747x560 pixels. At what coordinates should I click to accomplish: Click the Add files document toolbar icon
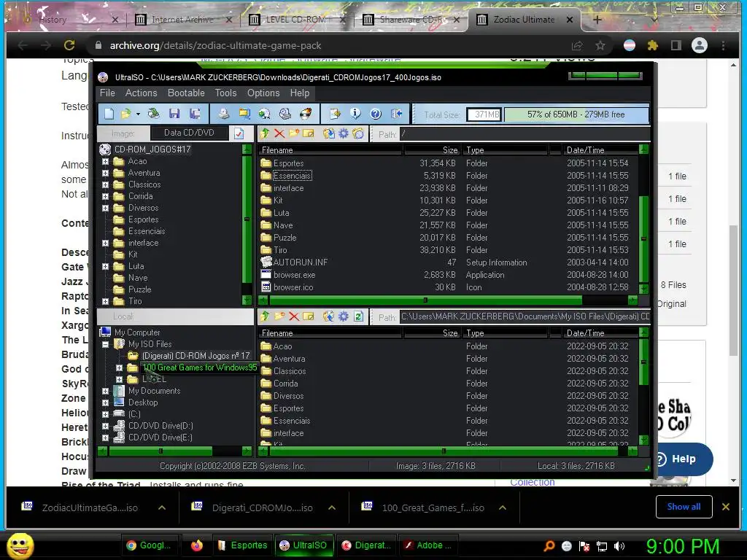335,114
